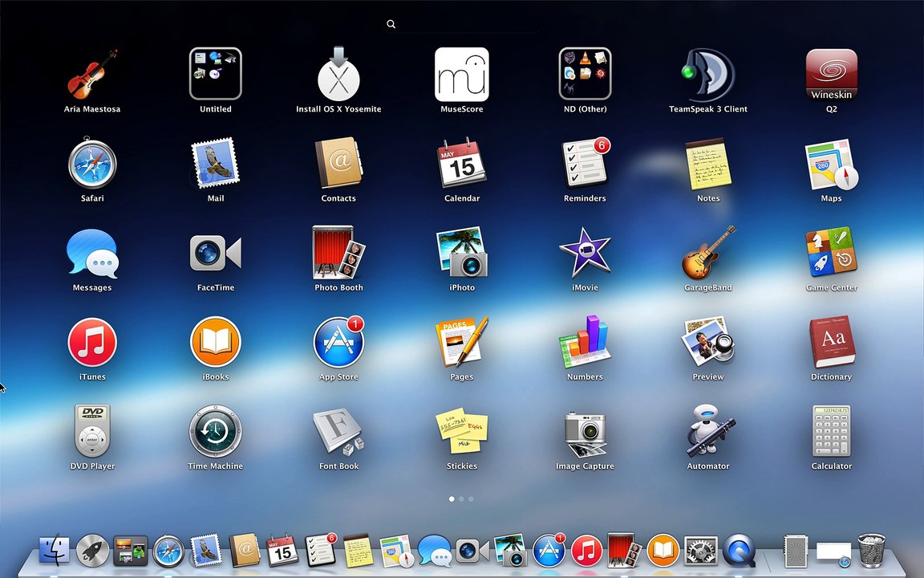The width and height of the screenshot is (924, 578).
Task: Open Reminders from the Dock
Action: tap(321, 550)
